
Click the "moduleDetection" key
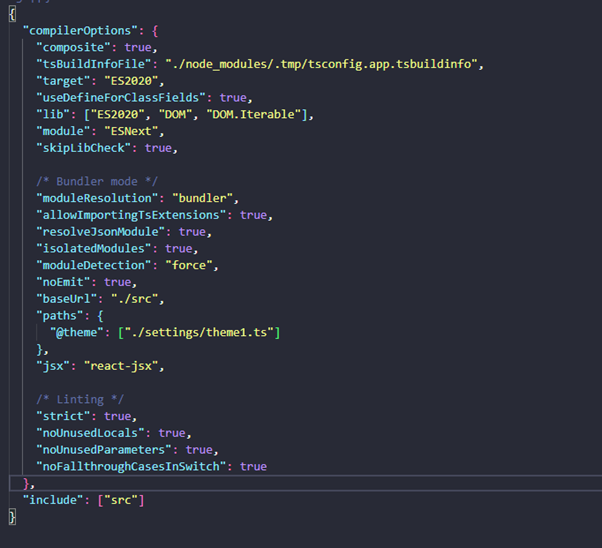[94, 265]
